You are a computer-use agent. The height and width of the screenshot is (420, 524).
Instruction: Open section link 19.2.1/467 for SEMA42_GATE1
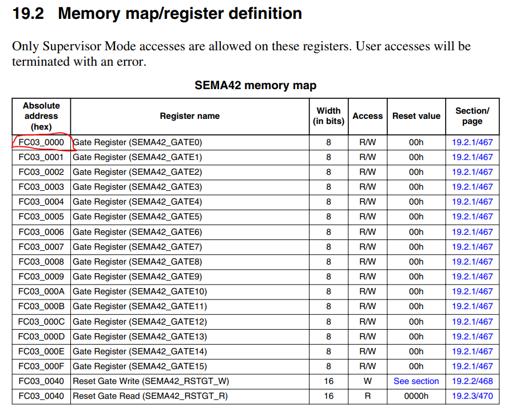pyautogui.click(x=472, y=157)
